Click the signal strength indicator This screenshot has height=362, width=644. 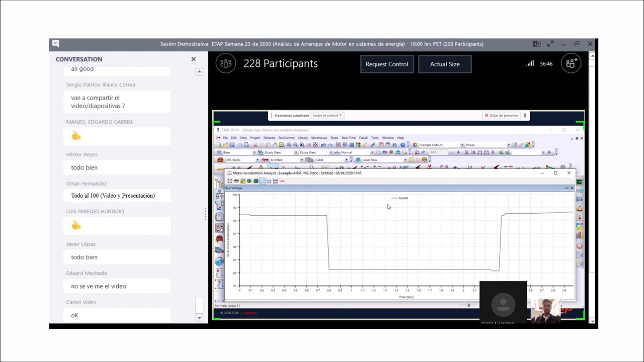pyautogui.click(x=530, y=63)
